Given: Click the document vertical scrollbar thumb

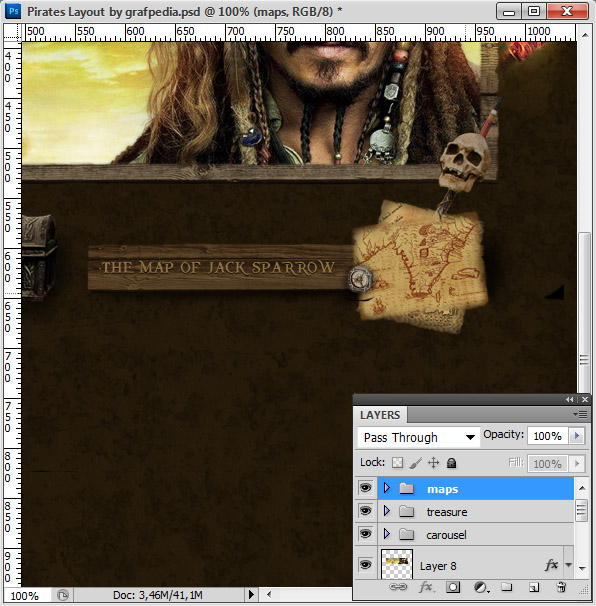Looking at the screenshot, I should pyautogui.click(x=584, y=313).
